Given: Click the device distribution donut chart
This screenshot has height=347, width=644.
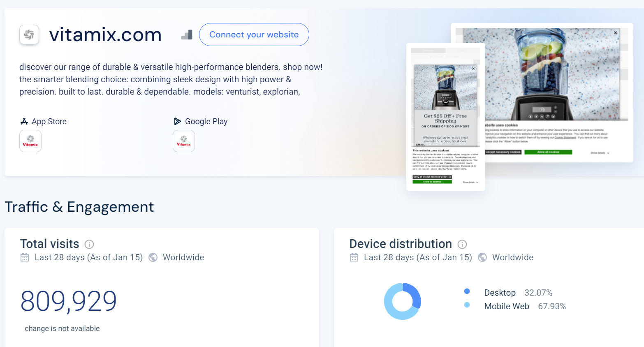Looking at the screenshot, I should click(x=403, y=301).
